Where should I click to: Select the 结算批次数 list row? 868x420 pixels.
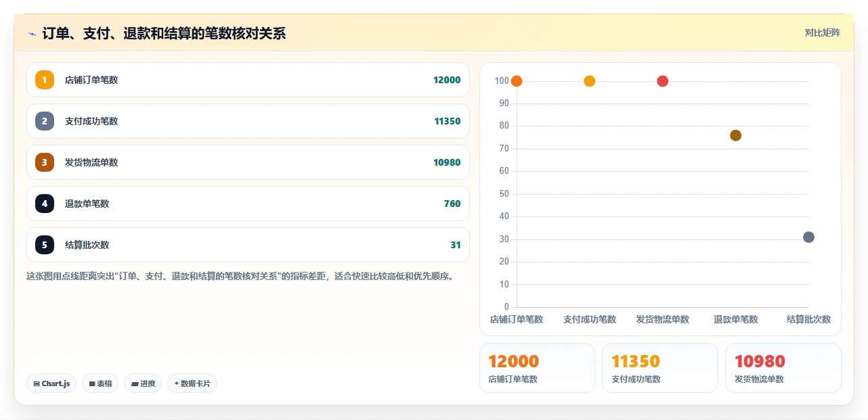(x=248, y=245)
